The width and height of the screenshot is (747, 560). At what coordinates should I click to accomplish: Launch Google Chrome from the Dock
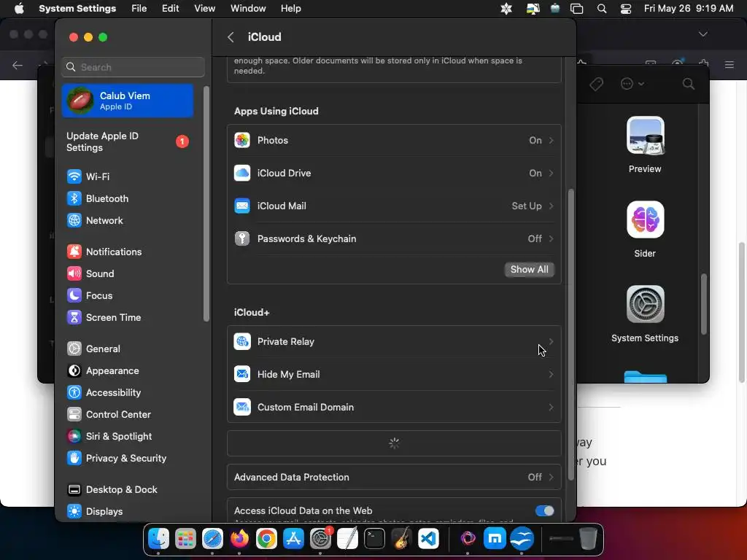coord(266,539)
